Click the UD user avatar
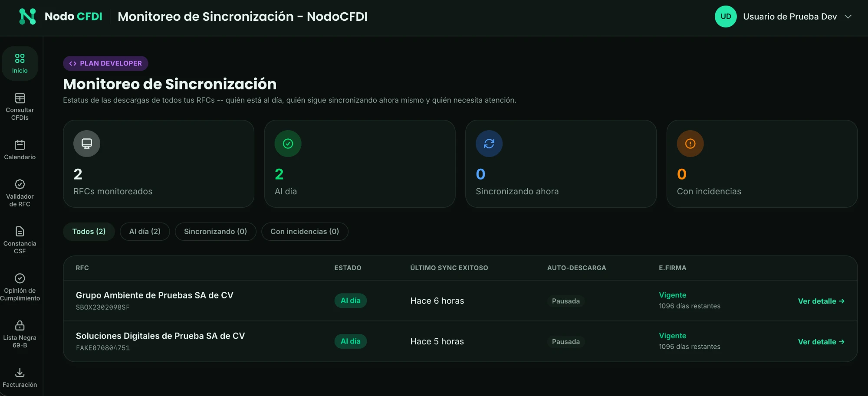Viewport: 868px width, 396px height. click(726, 16)
